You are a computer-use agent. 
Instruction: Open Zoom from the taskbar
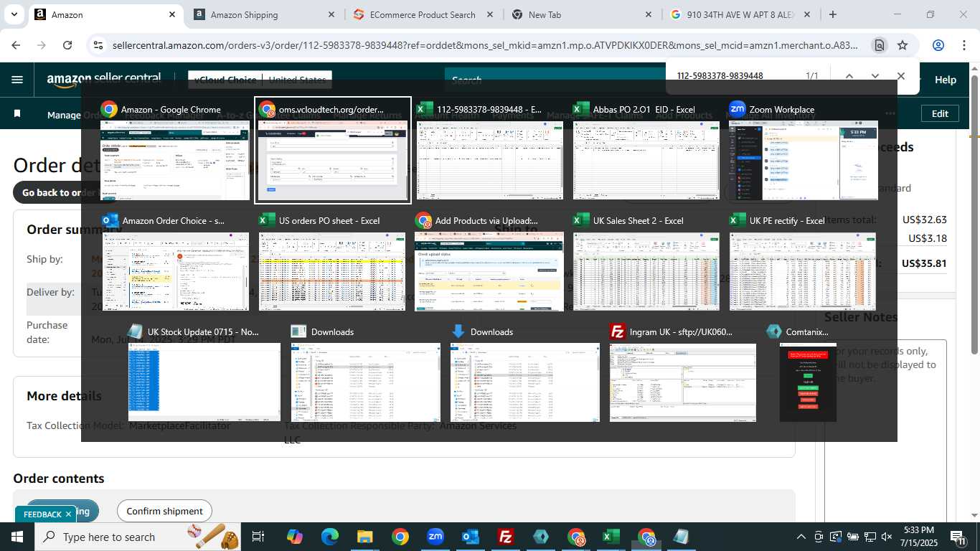click(435, 537)
